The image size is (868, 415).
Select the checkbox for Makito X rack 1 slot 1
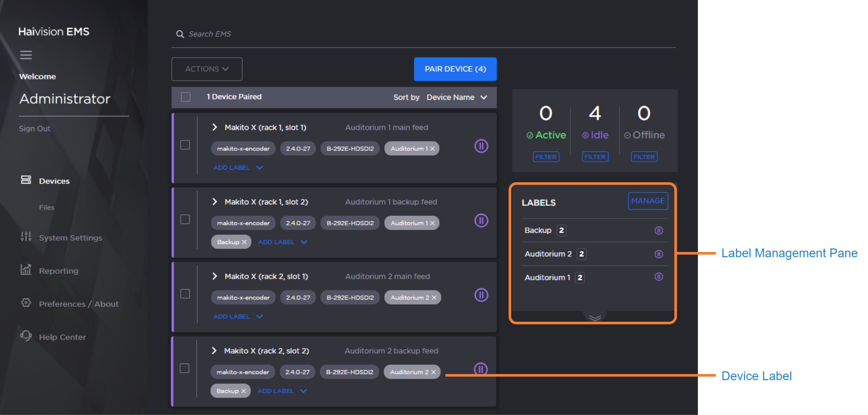185,145
